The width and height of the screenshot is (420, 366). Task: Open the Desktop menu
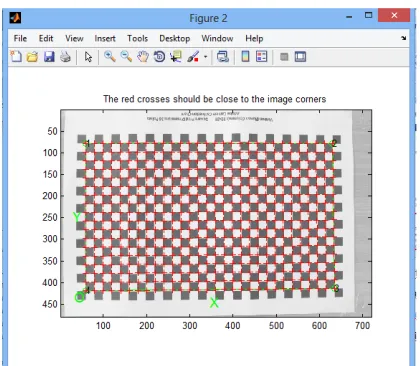[174, 38]
